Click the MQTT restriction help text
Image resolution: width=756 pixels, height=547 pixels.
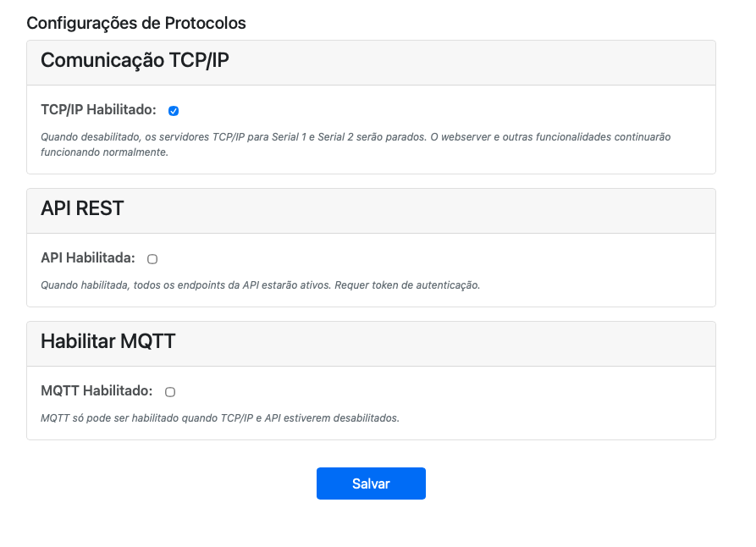(219, 418)
